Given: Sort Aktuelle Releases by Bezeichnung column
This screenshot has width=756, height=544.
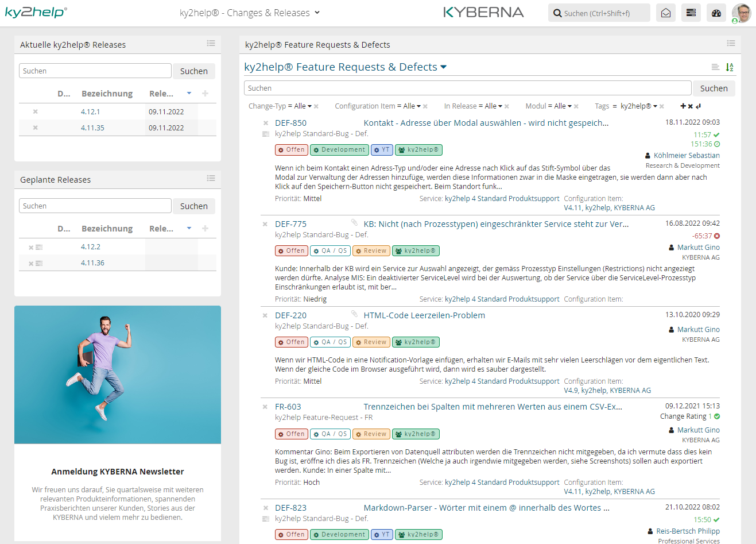Looking at the screenshot, I should click(x=107, y=93).
